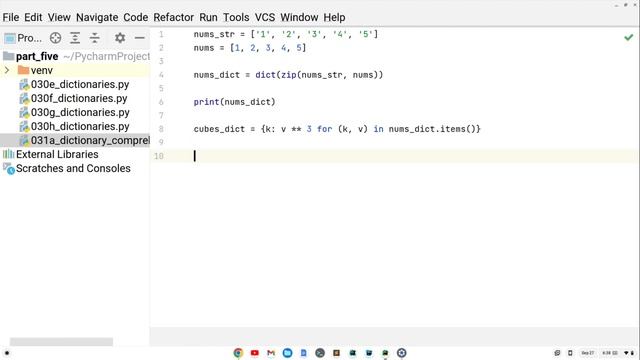The height and width of the screenshot is (360, 640).
Task: Click the date in system tray
Action: (588, 353)
